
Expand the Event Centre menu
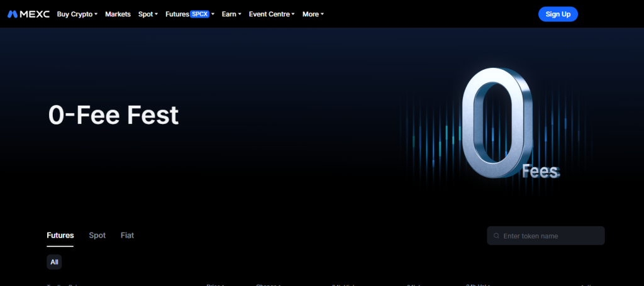pyautogui.click(x=272, y=14)
